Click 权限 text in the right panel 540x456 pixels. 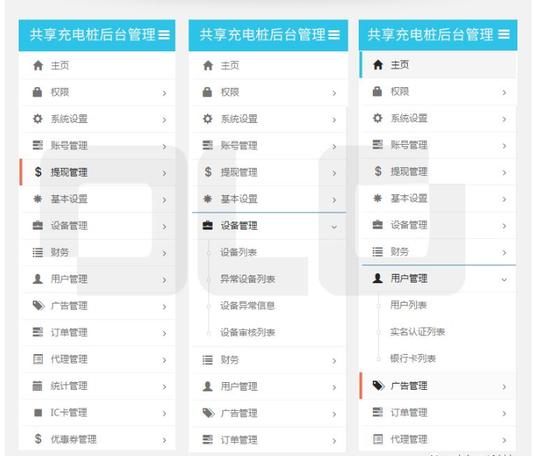(x=399, y=91)
